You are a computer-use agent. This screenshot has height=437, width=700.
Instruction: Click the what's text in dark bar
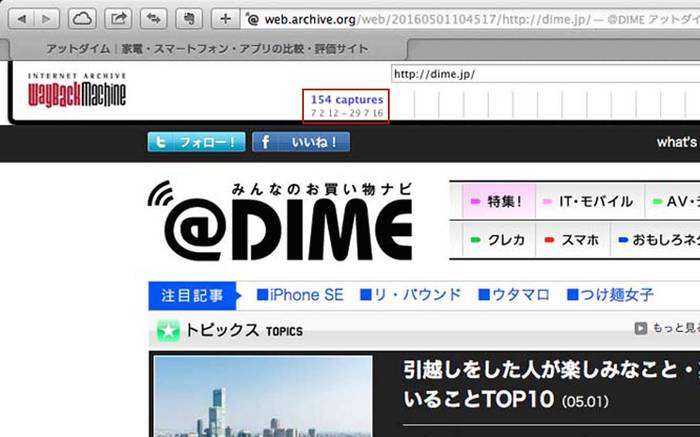pos(677,142)
